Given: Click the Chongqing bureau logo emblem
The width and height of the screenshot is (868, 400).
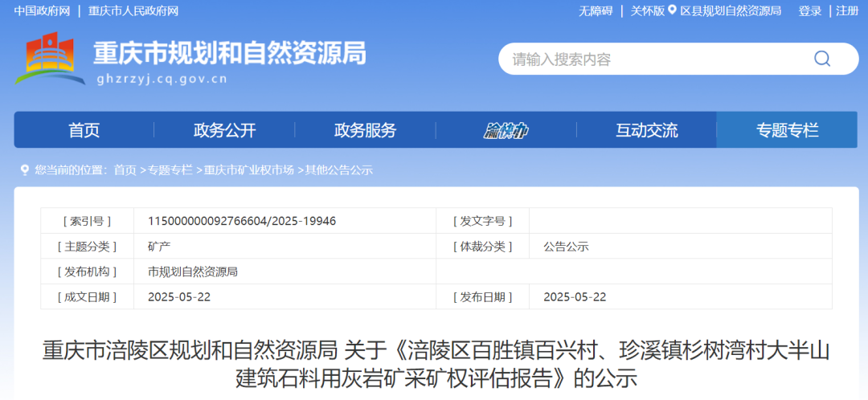Looking at the screenshot, I should point(50,58).
